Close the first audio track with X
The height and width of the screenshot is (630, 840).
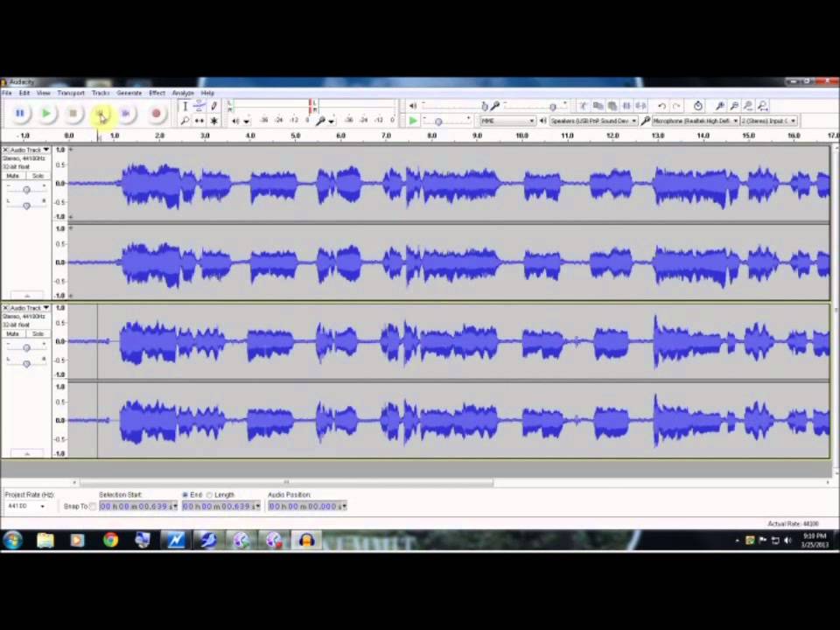(5, 150)
